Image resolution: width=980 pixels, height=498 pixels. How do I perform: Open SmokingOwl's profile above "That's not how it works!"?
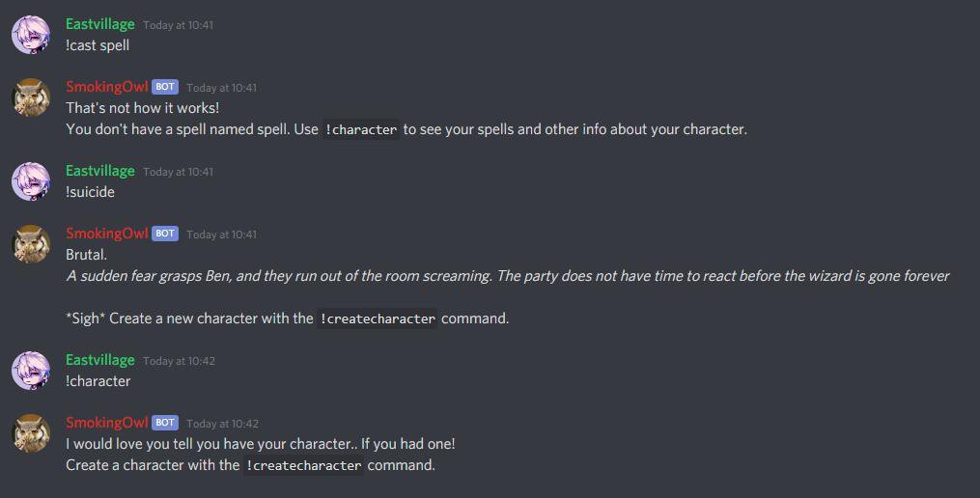pos(107,87)
